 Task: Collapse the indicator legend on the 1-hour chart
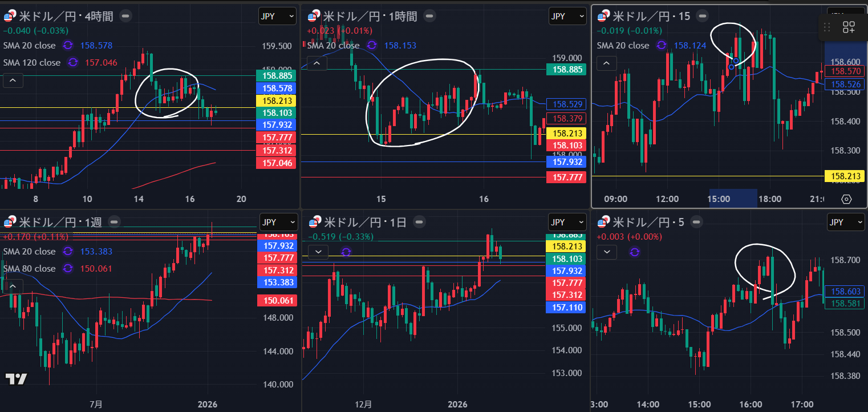pos(316,63)
